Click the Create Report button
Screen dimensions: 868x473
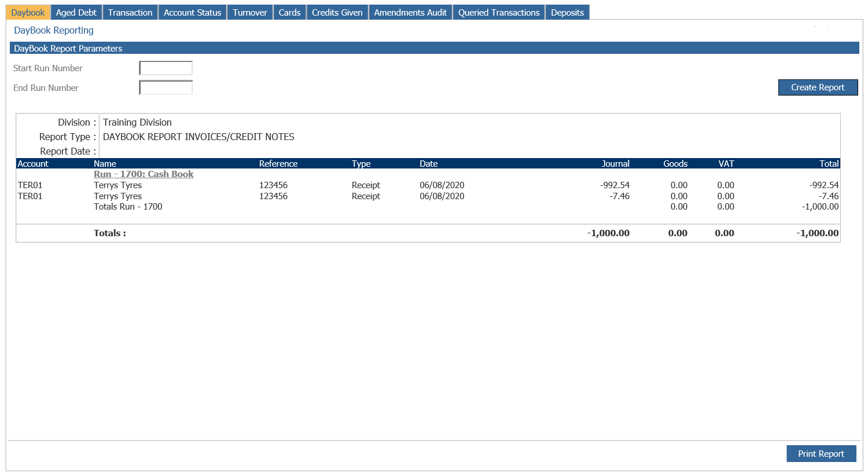click(x=818, y=87)
